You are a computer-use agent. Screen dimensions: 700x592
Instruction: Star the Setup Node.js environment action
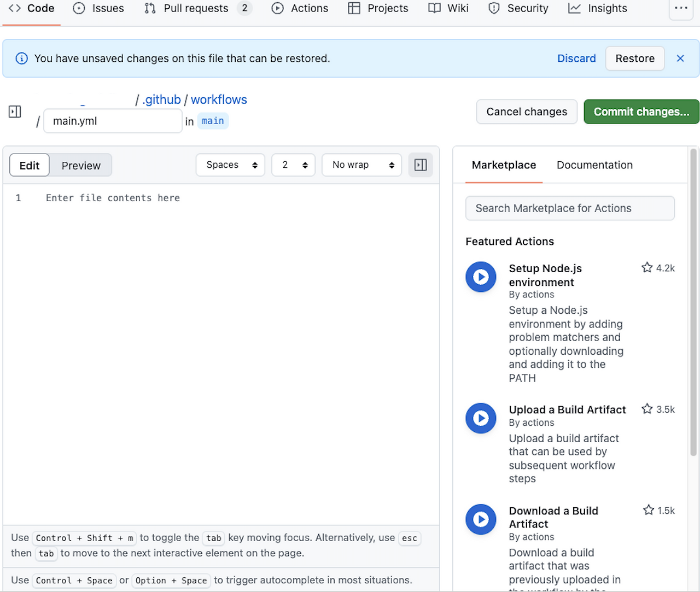[647, 267]
